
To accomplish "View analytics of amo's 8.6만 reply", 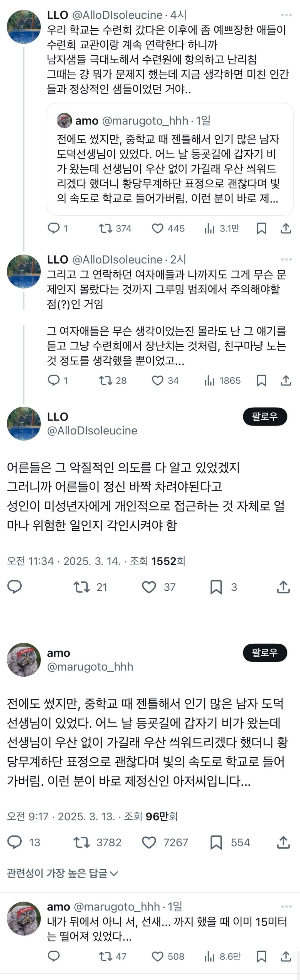I will pos(210,956).
